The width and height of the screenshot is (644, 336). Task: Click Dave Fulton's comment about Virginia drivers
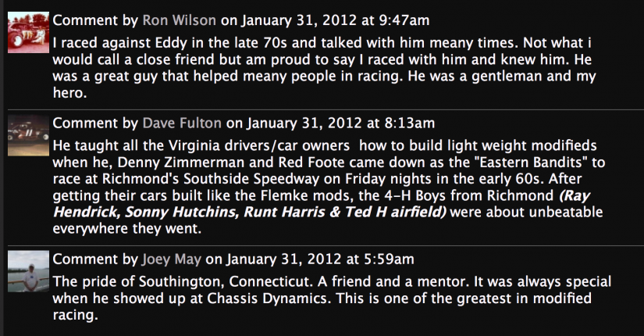point(329,187)
